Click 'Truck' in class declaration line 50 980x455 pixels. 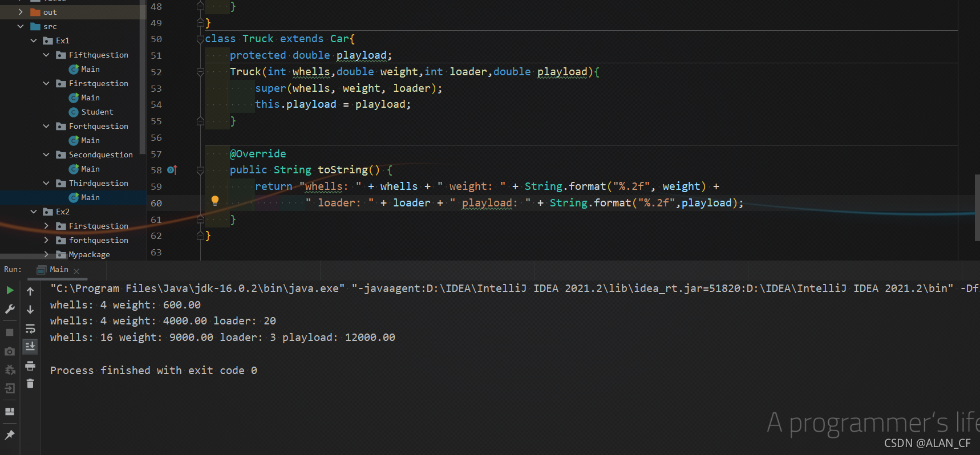point(258,39)
